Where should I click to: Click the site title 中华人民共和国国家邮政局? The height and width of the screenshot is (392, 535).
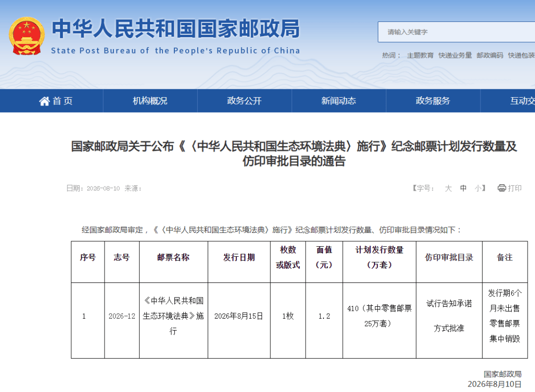176,28
